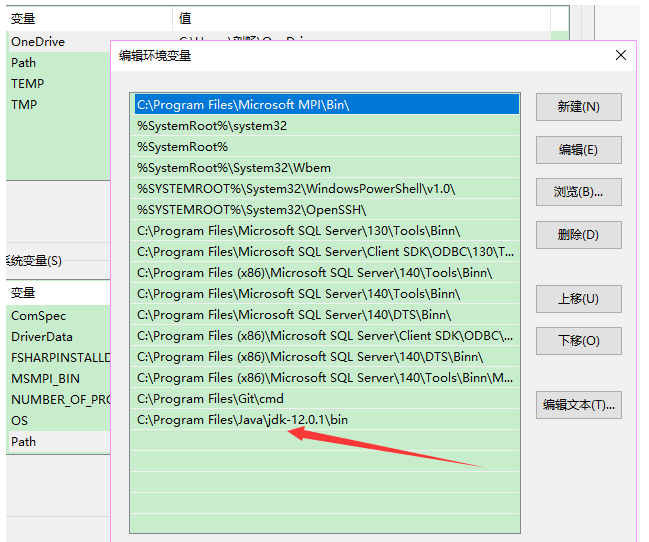Select TMP user variable in background window
This screenshot has width=649, height=542.
tap(59, 104)
